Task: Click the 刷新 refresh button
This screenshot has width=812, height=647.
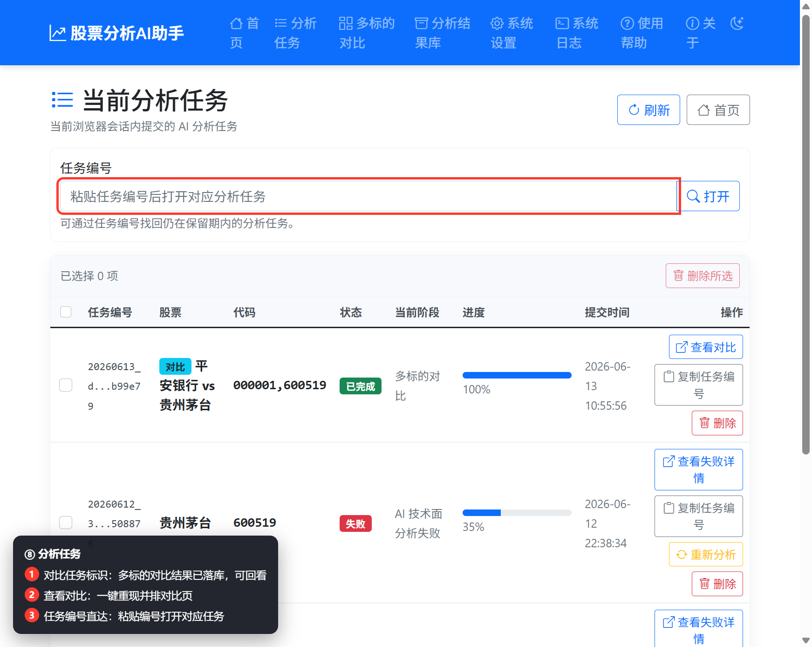Action: click(648, 110)
